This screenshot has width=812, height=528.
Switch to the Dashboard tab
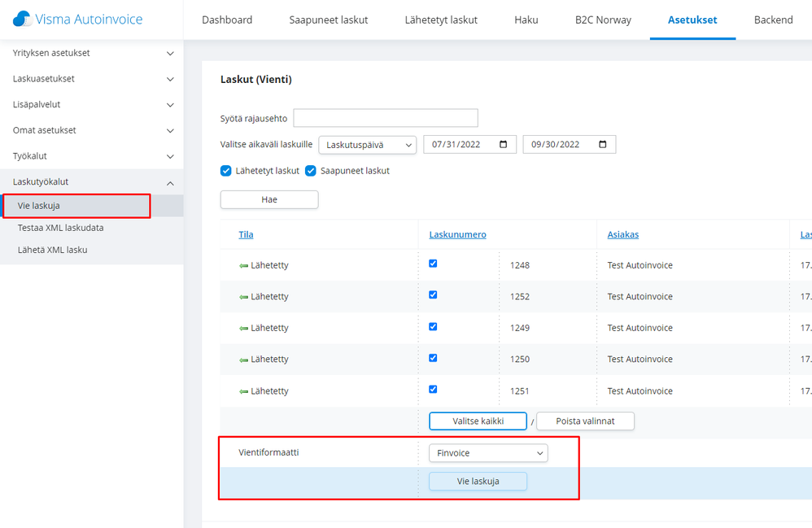point(227,20)
